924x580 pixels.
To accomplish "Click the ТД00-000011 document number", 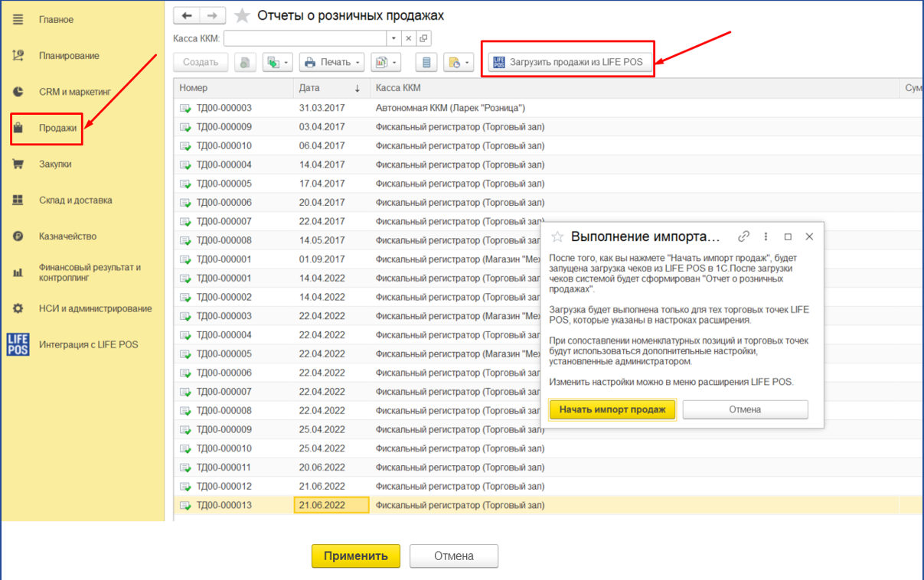I will 224,468.
